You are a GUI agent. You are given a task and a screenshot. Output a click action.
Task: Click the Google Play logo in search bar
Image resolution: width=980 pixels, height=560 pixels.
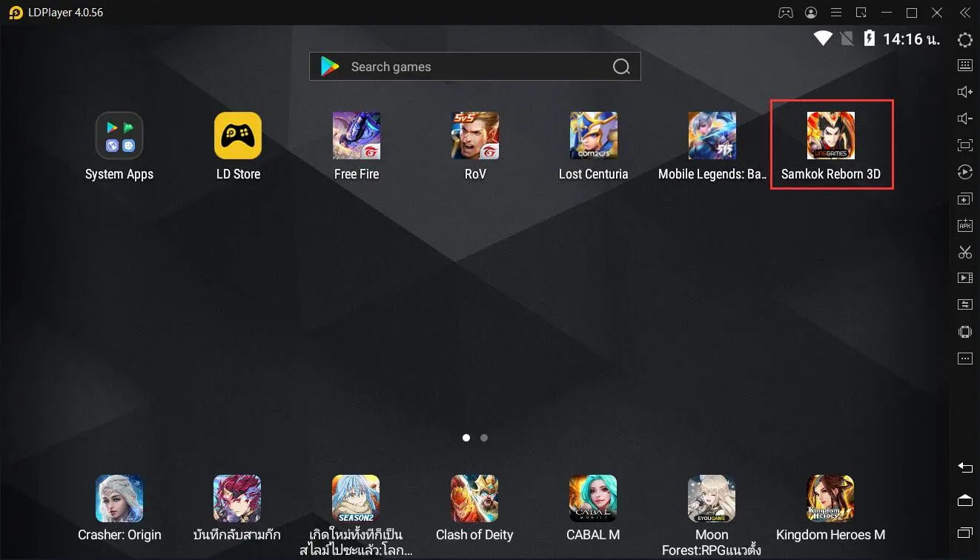click(x=329, y=67)
